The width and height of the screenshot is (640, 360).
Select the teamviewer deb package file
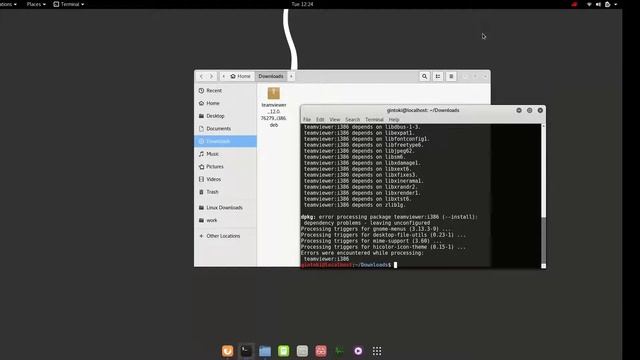click(x=273, y=107)
